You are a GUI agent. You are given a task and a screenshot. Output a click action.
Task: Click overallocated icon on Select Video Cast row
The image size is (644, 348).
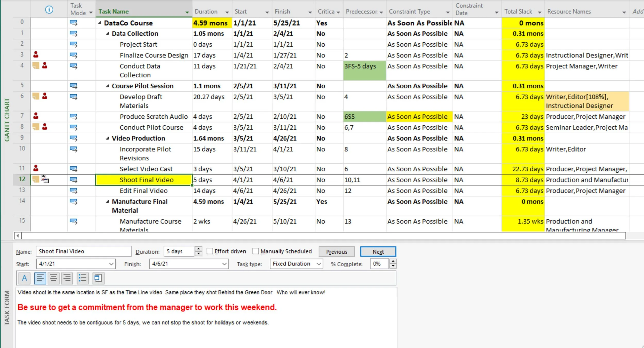[x=36, y=168]
